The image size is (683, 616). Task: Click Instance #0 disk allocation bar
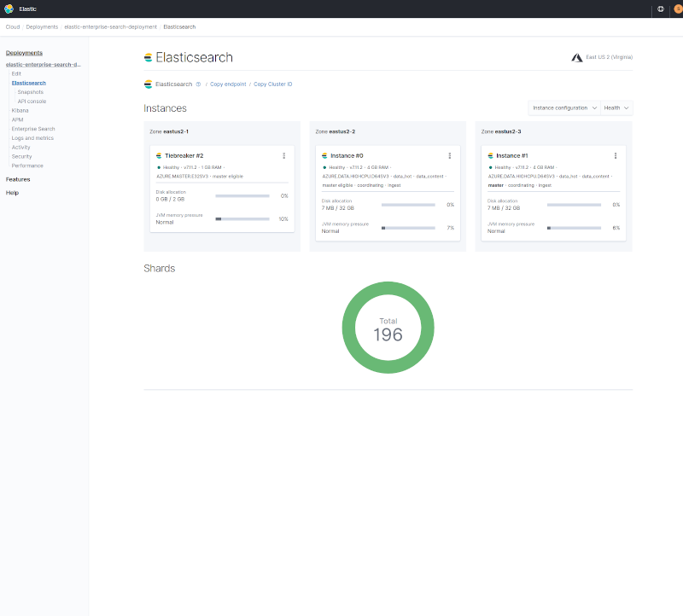408,205
